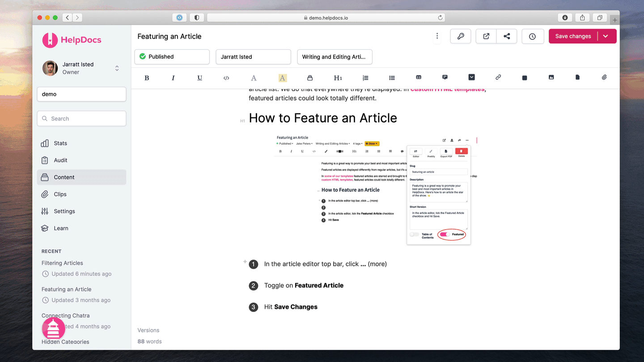This screenshot has width=644, height=362.
Task: Click the share icon button
Action: [x=507, y=36]
